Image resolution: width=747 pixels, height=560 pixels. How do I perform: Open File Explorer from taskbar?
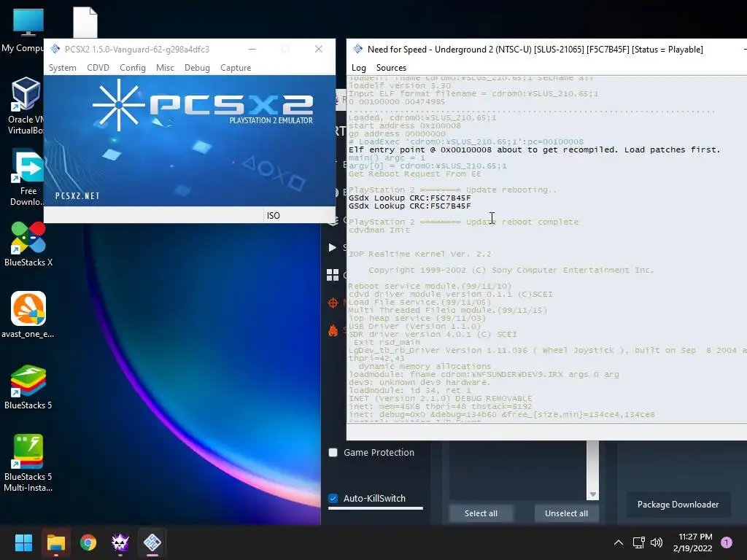55,542
